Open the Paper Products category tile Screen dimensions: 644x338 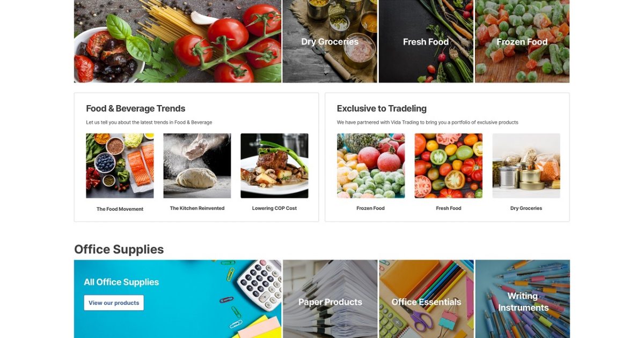330,299
